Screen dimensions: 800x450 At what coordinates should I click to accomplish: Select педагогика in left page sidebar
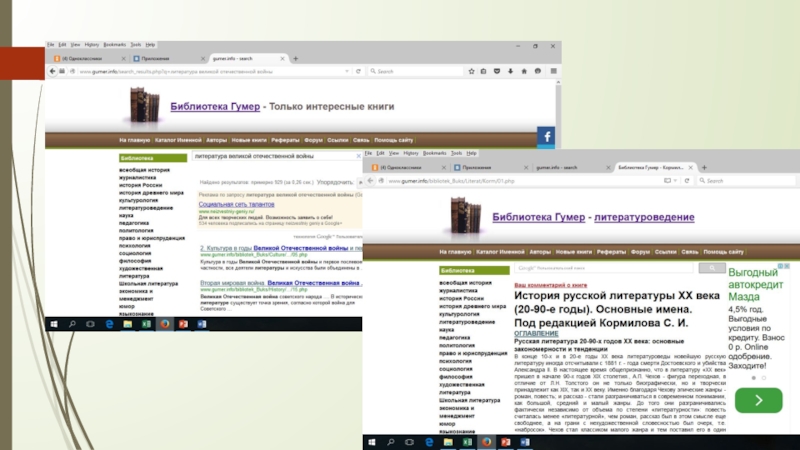click(x=134, y=223)
